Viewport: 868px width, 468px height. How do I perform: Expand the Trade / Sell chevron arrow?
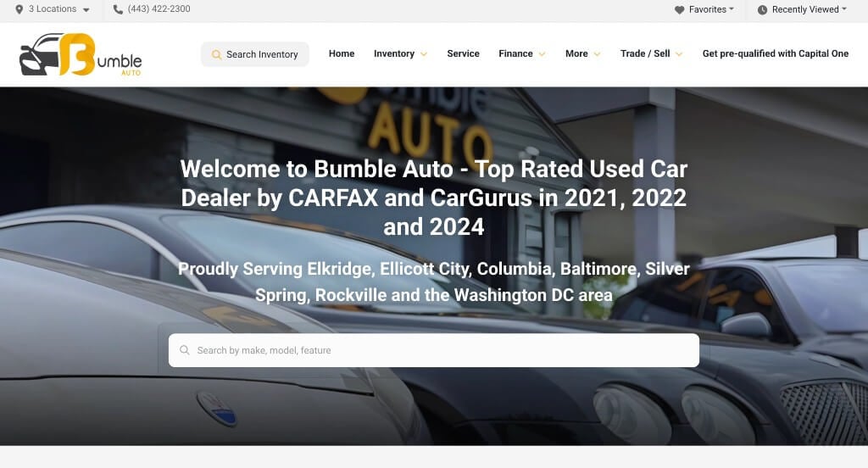(679, 54)
